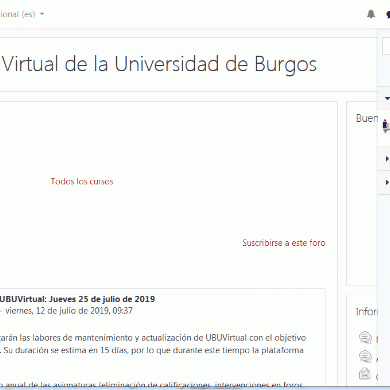Open the notifications bell icon
The image size is (390, 390).
coord(371,14)
